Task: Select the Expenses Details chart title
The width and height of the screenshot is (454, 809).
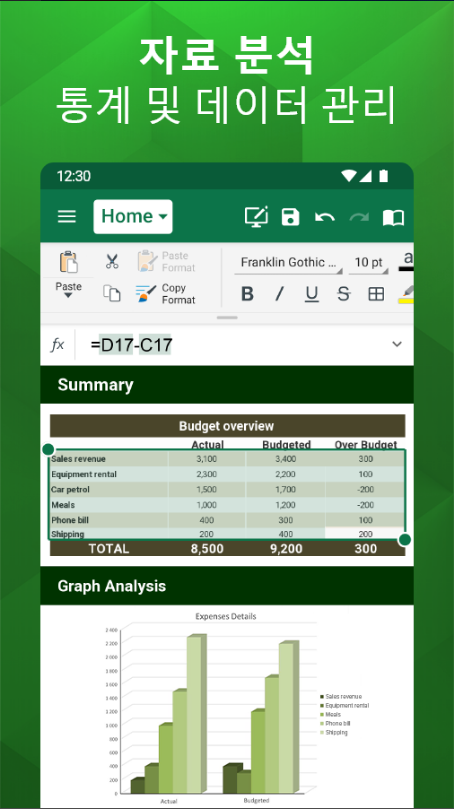Action: point(225,617)
